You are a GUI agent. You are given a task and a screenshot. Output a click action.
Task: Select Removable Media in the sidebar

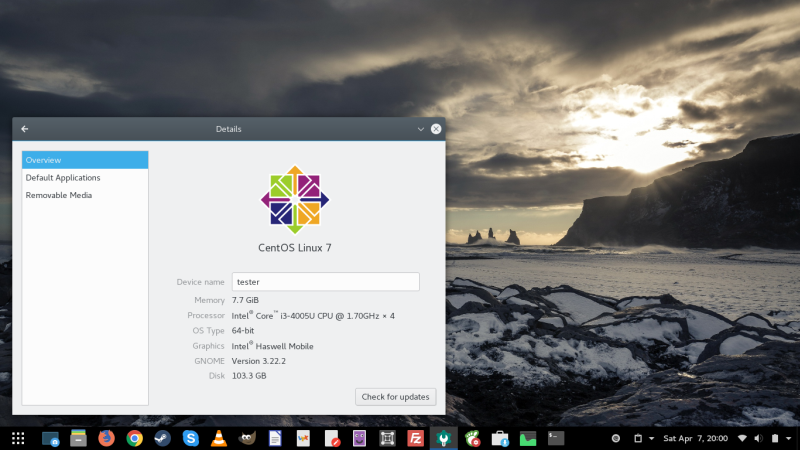coord(59,195)
